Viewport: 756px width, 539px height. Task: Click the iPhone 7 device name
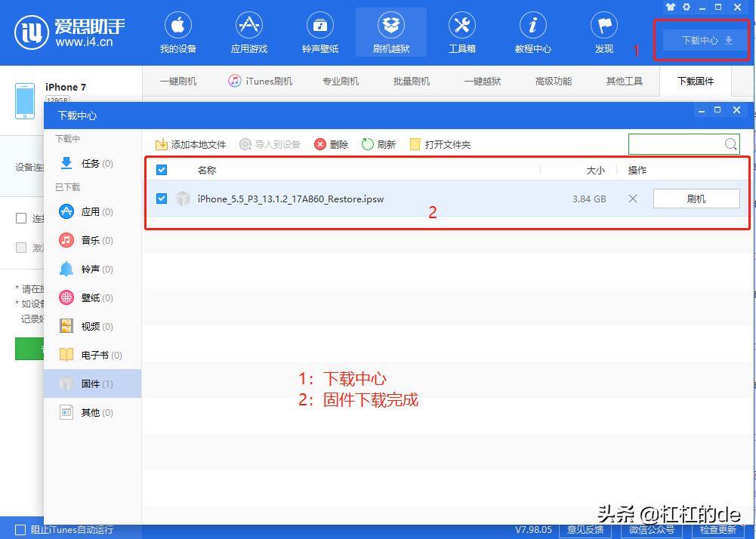[x=66, y=87]
